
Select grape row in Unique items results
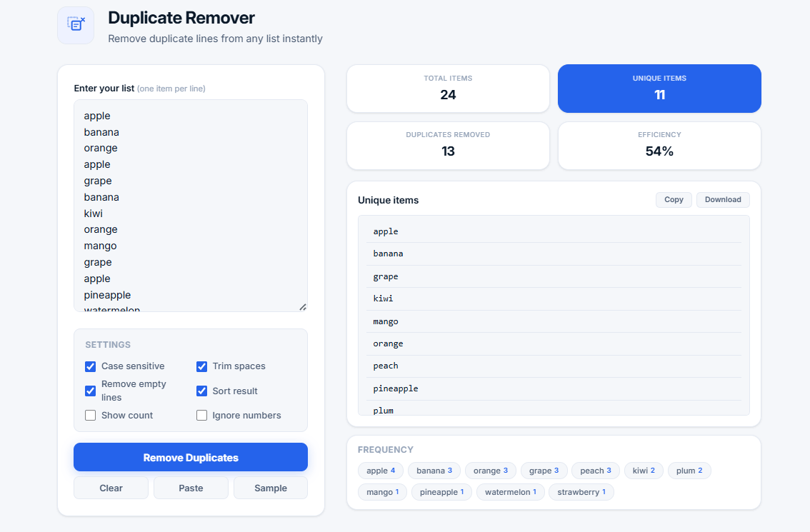coord(554,276)
